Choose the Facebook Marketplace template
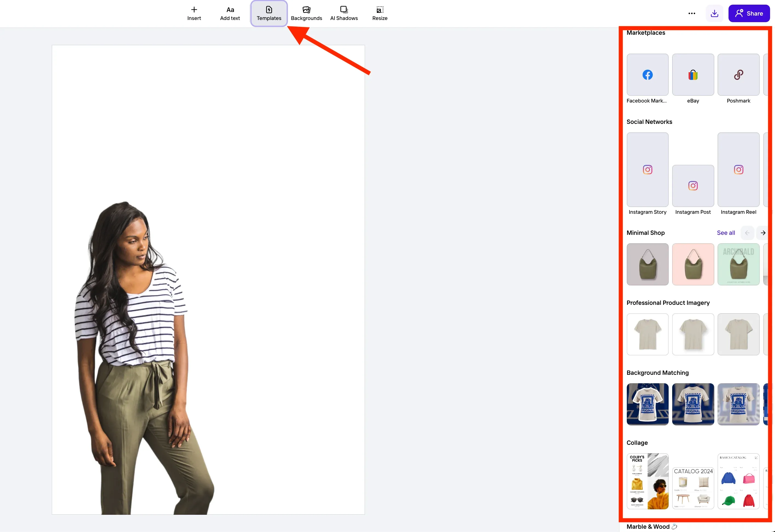 point(647,75)
